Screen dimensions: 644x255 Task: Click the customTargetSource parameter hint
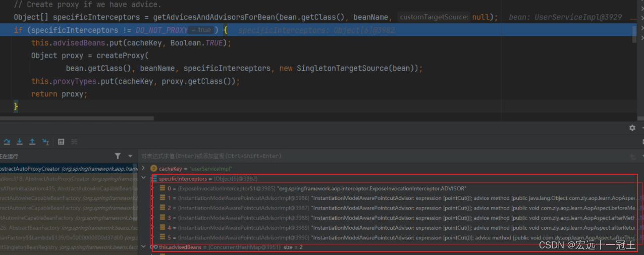pyautogui.click(x=434, y=17)
